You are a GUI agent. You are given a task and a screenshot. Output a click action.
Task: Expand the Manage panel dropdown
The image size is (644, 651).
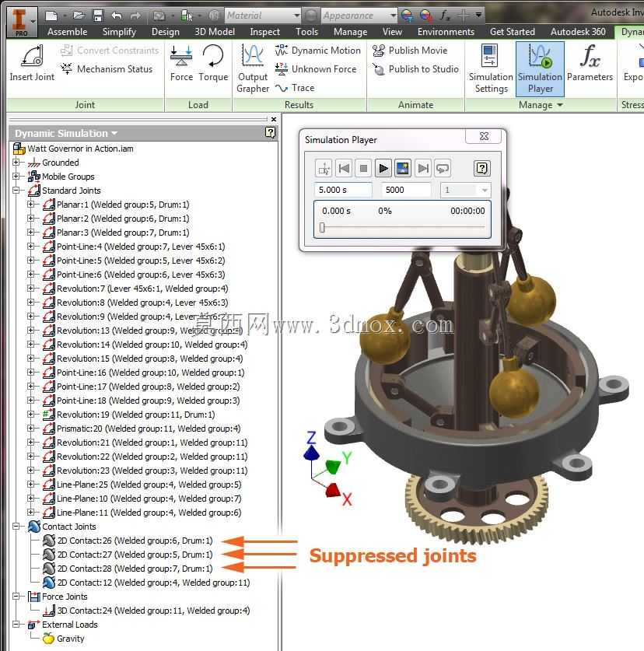click(x=560, y=105)
